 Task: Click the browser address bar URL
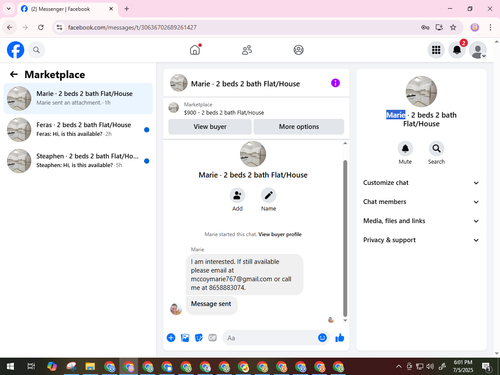pos(132,27)
